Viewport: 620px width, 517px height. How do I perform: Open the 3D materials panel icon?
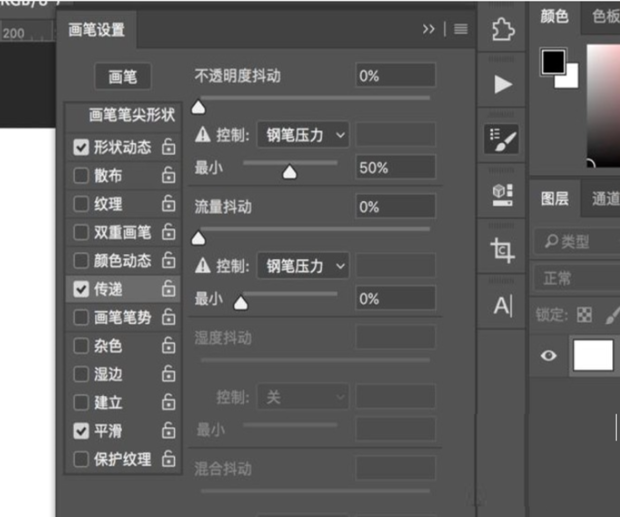click(x=502, y=195)
